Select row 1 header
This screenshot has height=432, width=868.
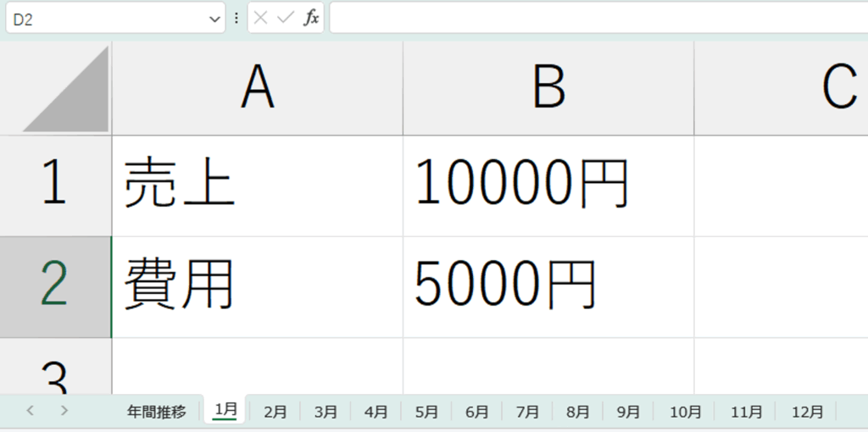pyautogui.click(x=55, y=186)
